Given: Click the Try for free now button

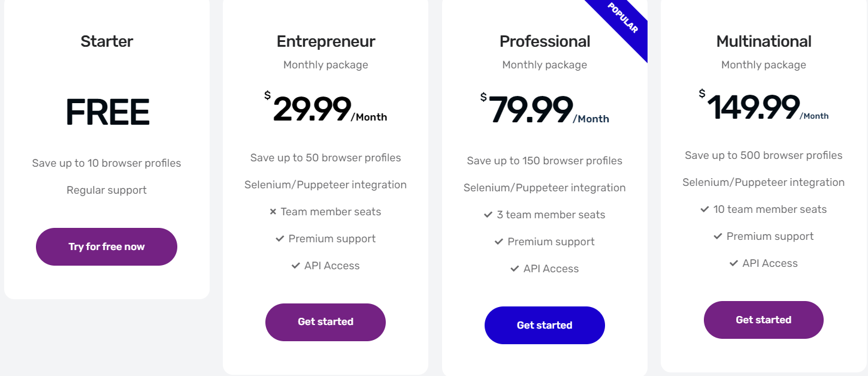Looking at the screenshot, I should [107, 246].
